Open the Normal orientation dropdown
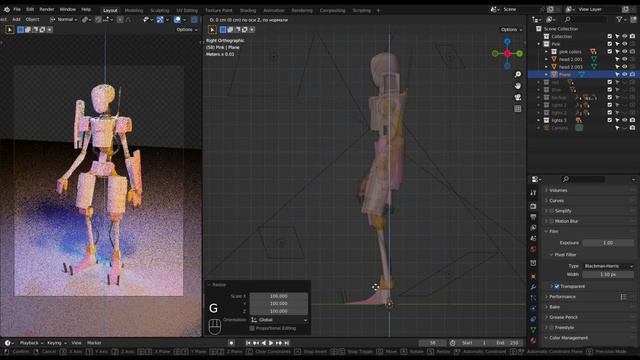 click(64, 19)
